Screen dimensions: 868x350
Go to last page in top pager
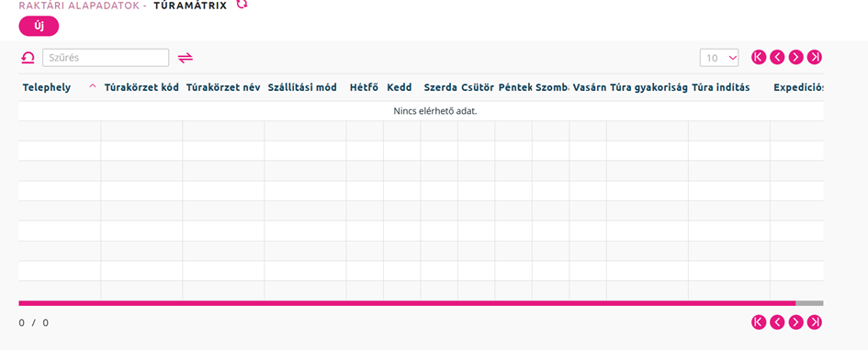(815, 57)
